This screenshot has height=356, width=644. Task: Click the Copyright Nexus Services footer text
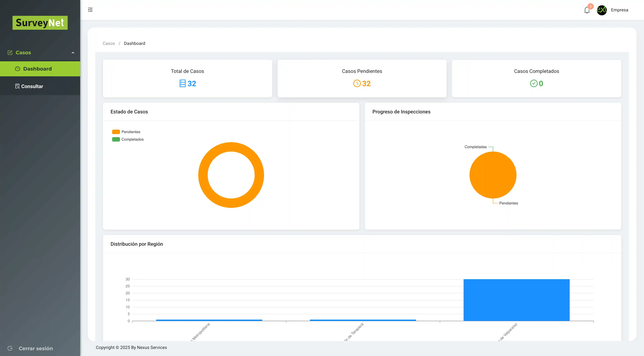131,348
